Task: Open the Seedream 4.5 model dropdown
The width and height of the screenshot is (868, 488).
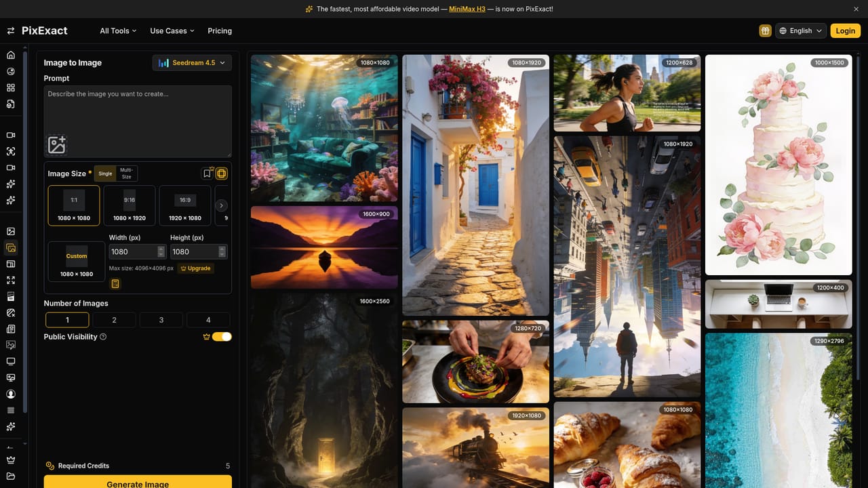Action: point(192,63)
